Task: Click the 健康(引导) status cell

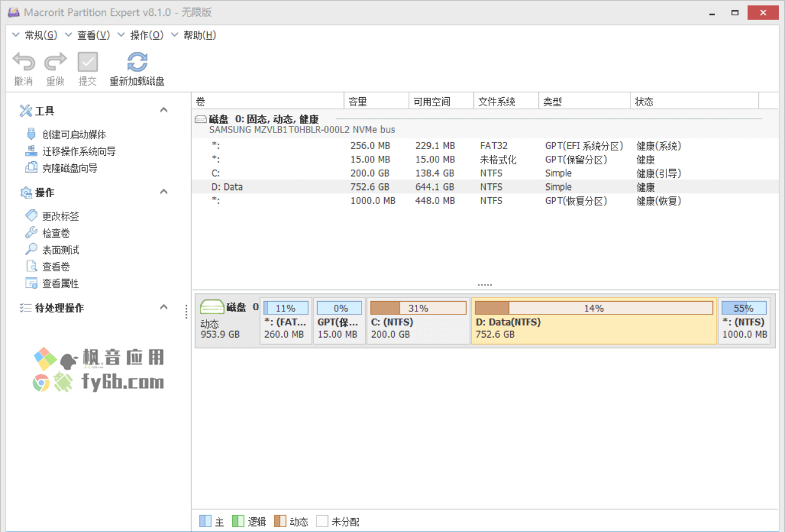Action: (x=659, y=173)
